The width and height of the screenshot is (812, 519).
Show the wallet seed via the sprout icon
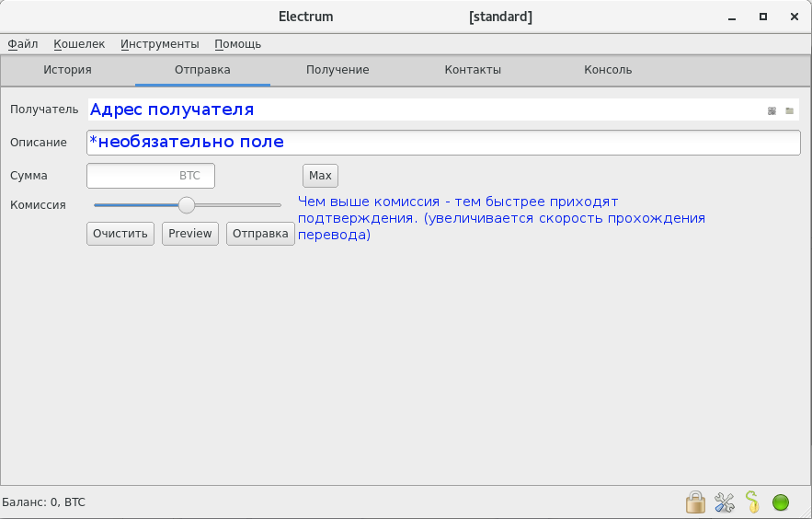tap(752, 502)
